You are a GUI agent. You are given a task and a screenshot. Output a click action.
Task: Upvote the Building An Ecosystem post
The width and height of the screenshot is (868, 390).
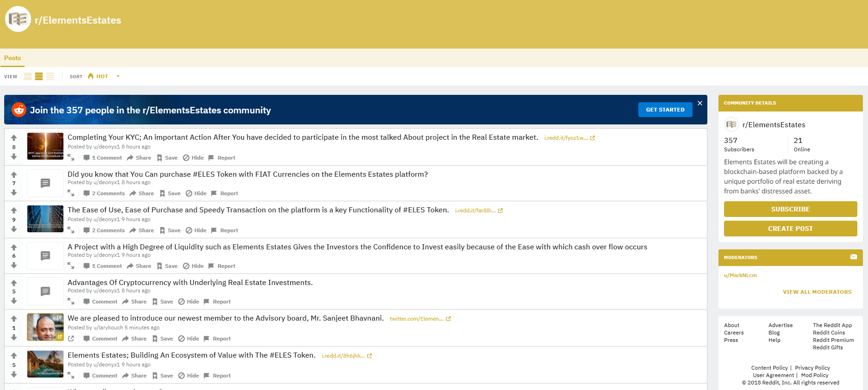click(14, 356)
